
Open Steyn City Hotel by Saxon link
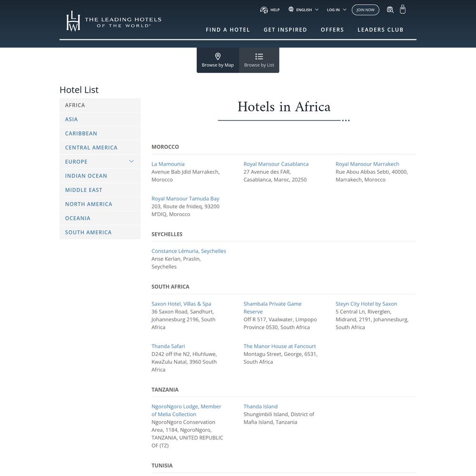pos(366,304)
